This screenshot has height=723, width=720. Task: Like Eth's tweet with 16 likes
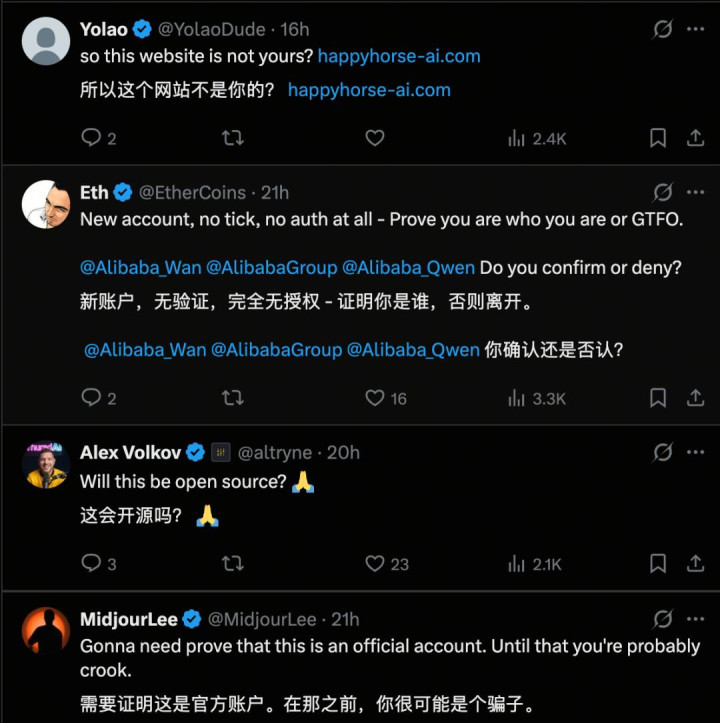(x=375, y=398)
